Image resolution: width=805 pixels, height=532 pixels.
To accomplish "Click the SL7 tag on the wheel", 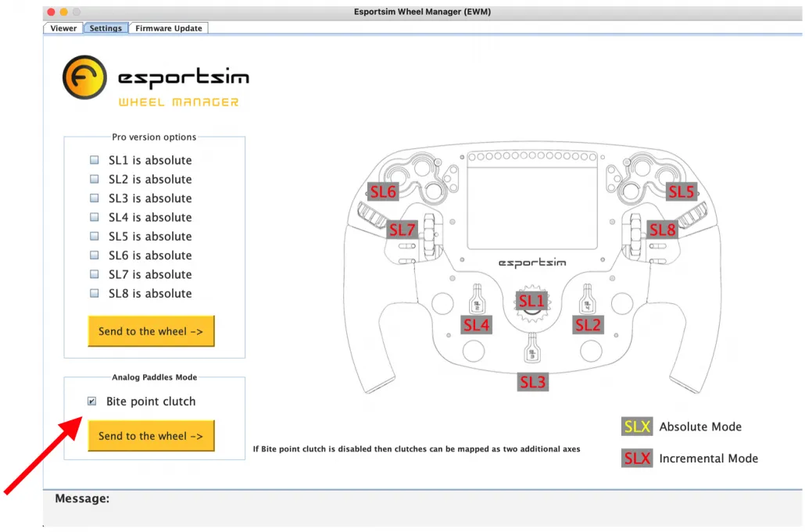I will (x=402, y=230).
